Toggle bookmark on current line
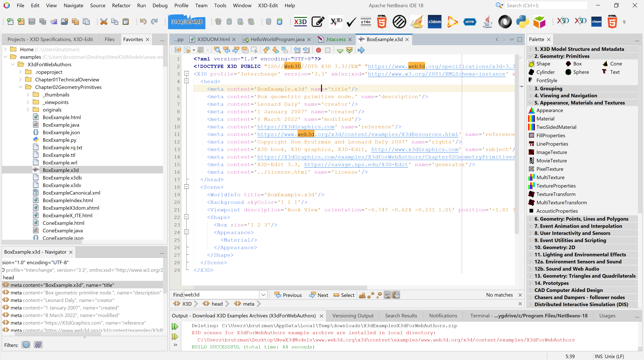The height and width of the screenshot is (360, 644). click(x=285, y=50)
